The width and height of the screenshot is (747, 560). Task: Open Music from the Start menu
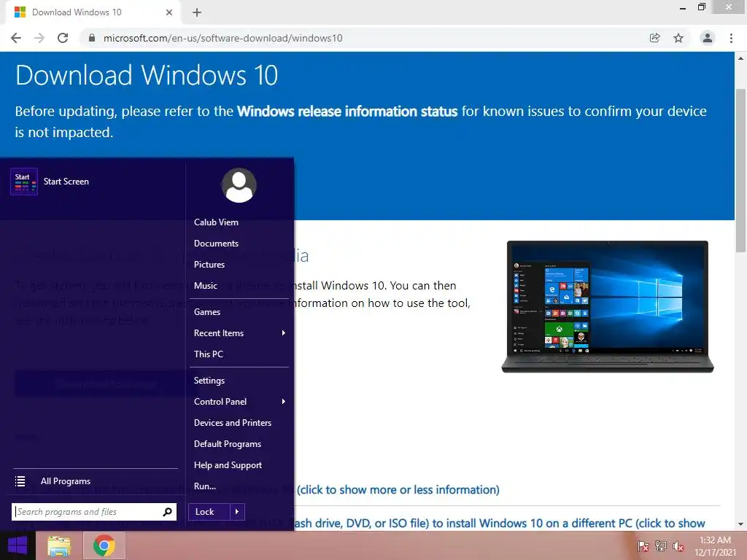coord(205,286)
